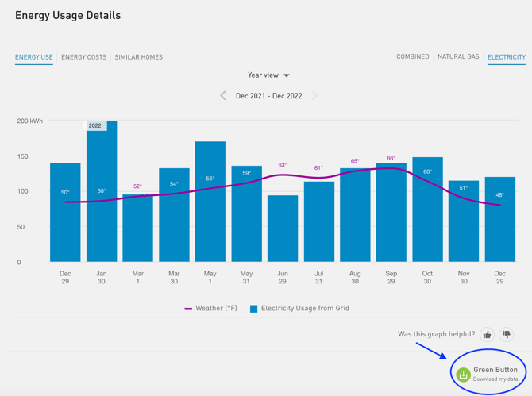
Task: Click the 63° temperature label
Action: pos(283,165)
